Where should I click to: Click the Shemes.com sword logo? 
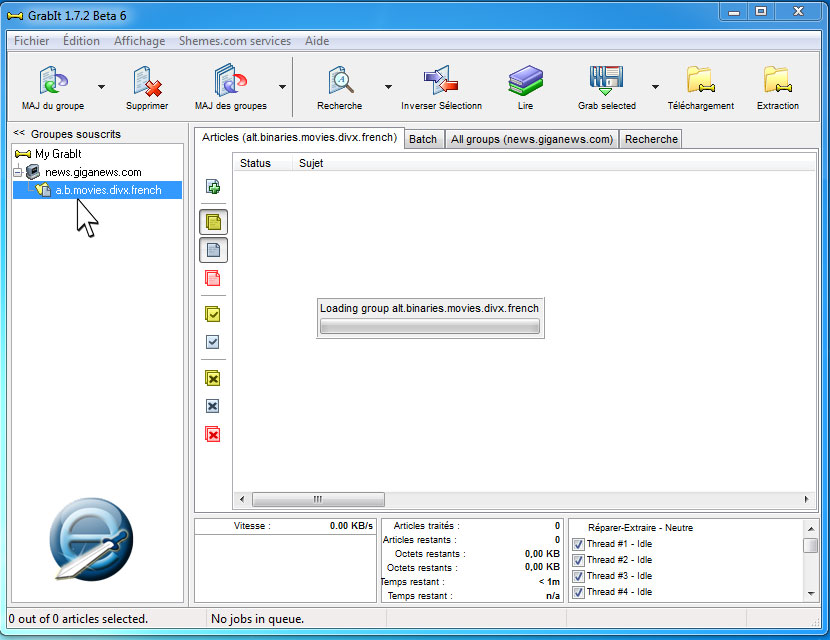91,539
